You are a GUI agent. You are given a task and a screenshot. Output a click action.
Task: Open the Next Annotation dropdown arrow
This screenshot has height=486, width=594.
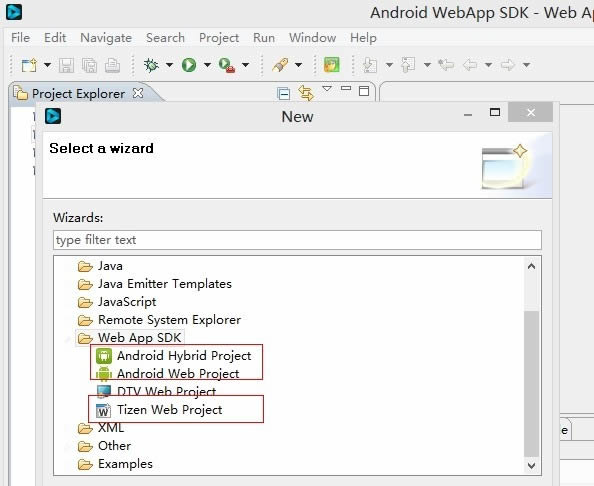(389, 65)
